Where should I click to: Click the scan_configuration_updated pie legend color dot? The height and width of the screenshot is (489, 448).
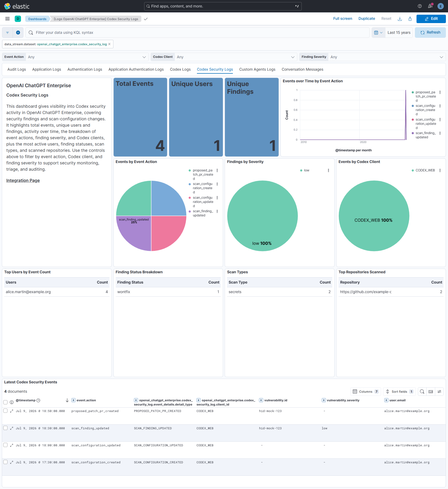click(189, 198)
